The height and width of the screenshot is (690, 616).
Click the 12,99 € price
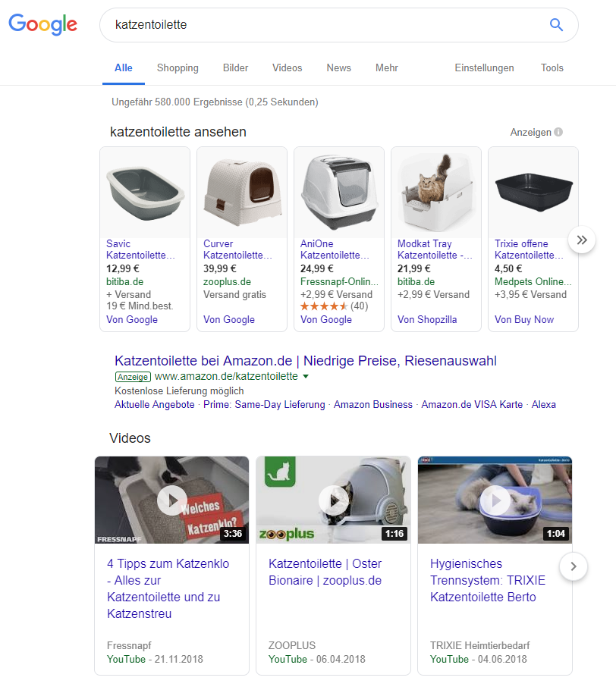(122, 268)
